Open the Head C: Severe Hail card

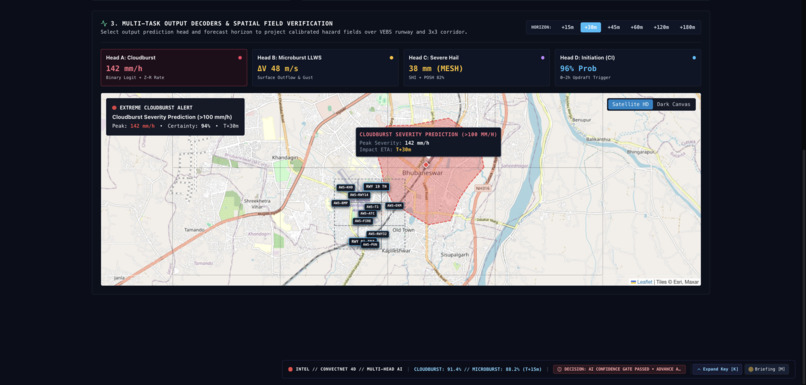coord(477,67)
